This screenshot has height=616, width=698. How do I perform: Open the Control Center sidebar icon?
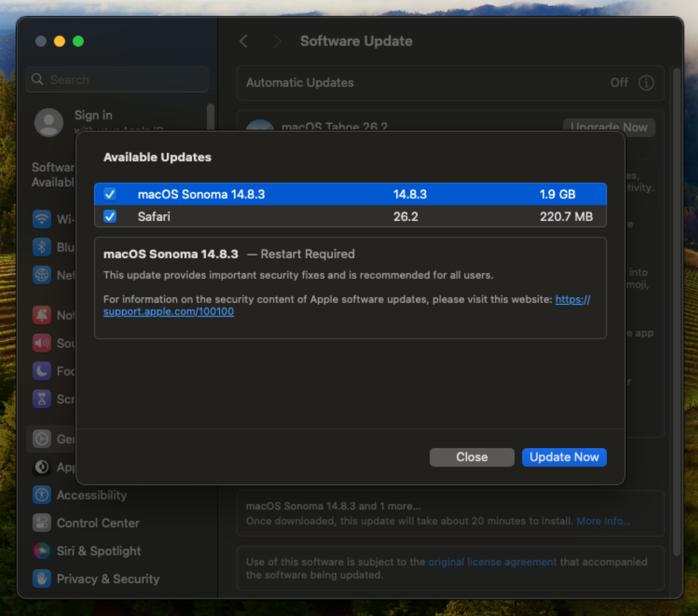(x=42, y=523)
